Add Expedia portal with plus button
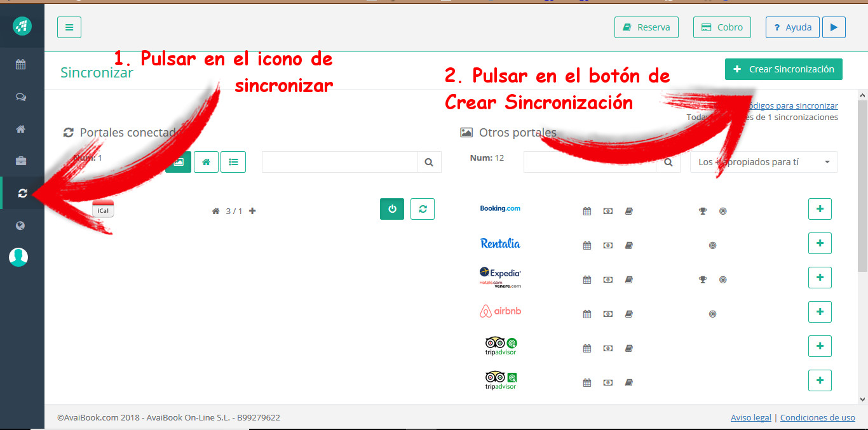Screen dimensions: 868x430 (x=820, y=278)
